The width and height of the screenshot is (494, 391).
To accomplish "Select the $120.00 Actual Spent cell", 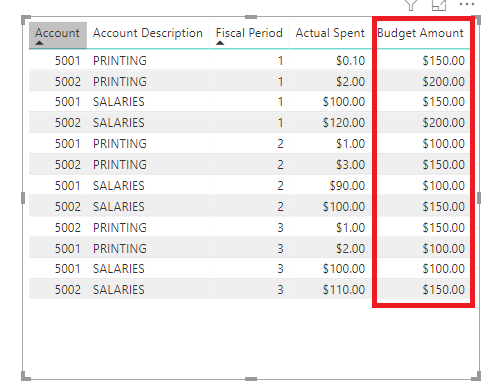I will point(344,123).
